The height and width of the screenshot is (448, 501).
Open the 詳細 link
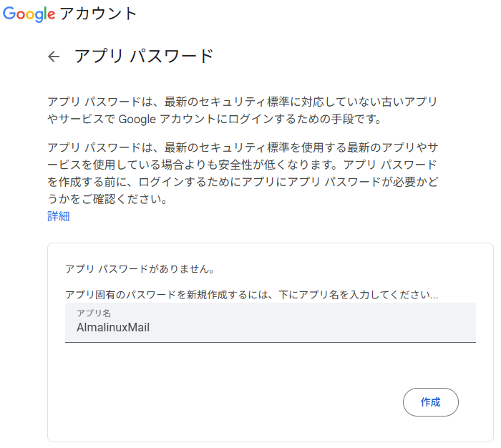(x=58, y=216)
